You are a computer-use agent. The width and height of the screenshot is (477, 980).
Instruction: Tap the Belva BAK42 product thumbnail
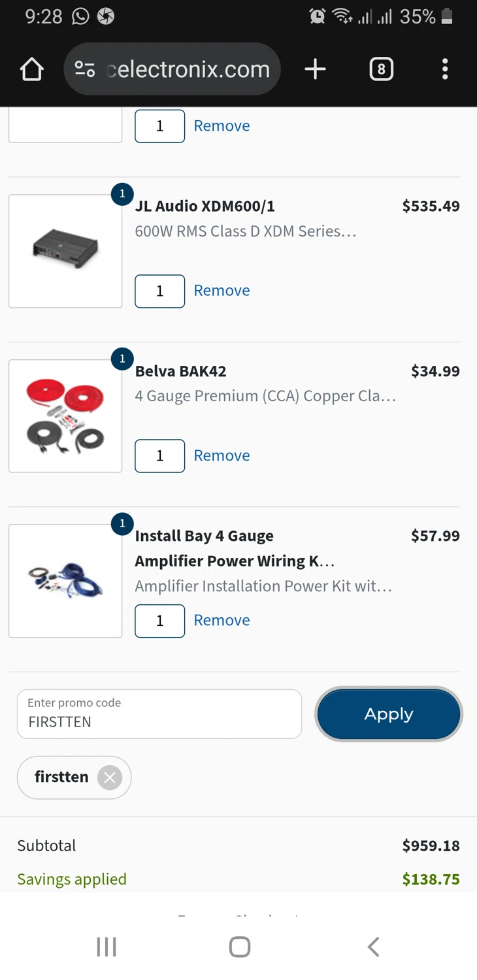[x=65, y=416]
